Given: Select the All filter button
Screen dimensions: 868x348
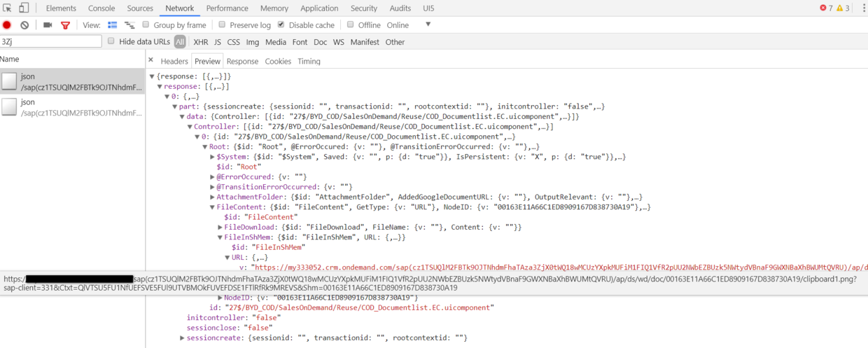Looking at the screenshot, I should [x=180, y=42].
